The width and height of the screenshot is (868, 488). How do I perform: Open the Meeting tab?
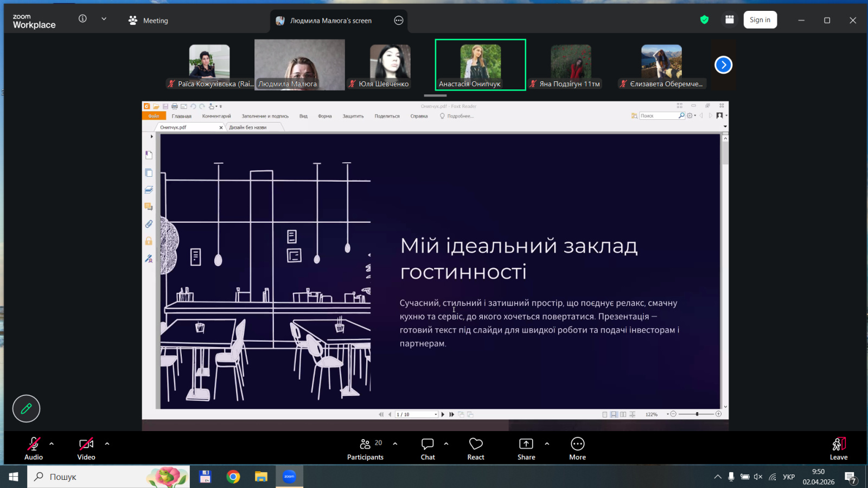[148, 21]
